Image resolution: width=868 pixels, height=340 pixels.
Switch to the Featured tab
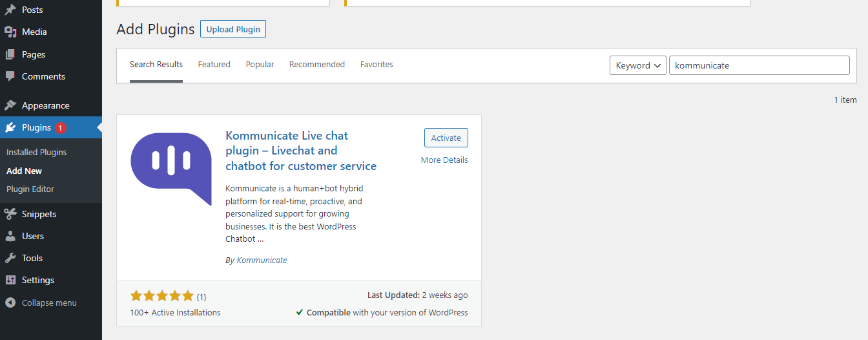(x=214, y=65)
